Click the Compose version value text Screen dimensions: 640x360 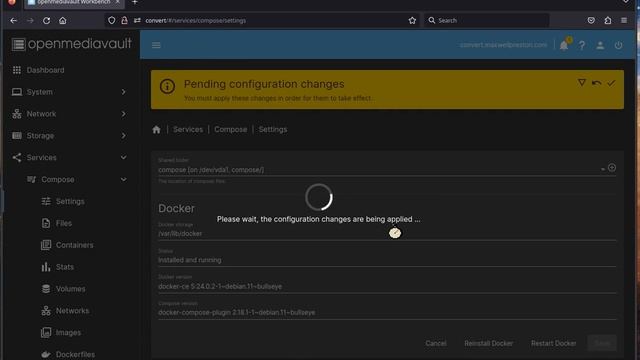point(237,313)
